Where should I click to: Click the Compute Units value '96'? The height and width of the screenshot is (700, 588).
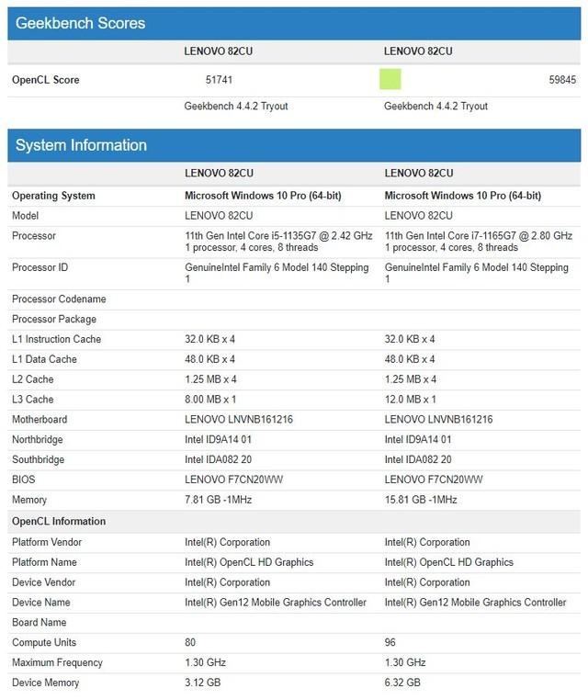pyautogui.click(x=390, y=643)
